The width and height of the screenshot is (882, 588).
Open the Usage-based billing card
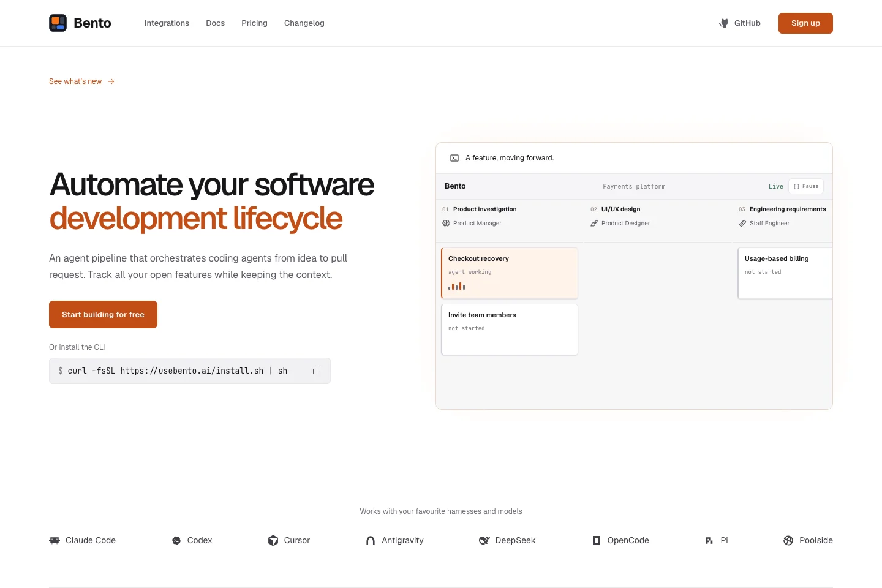(x=785, y=273)
